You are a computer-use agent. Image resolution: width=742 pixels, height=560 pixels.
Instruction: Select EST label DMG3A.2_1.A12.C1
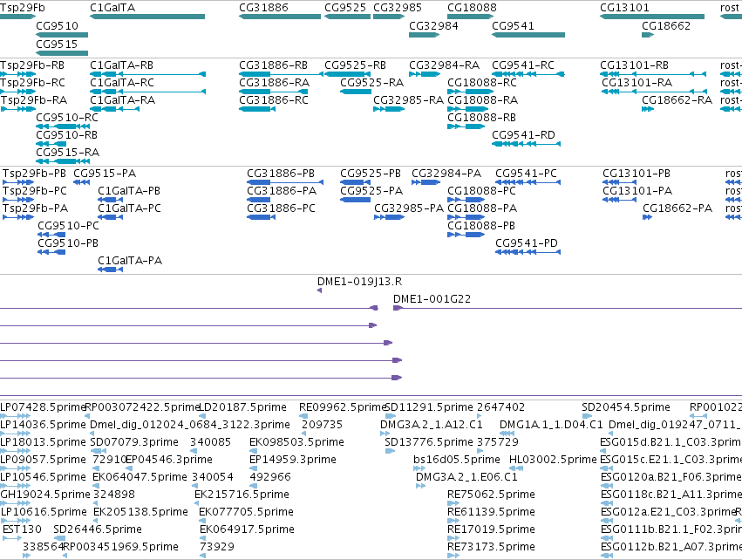coord(432,425)
